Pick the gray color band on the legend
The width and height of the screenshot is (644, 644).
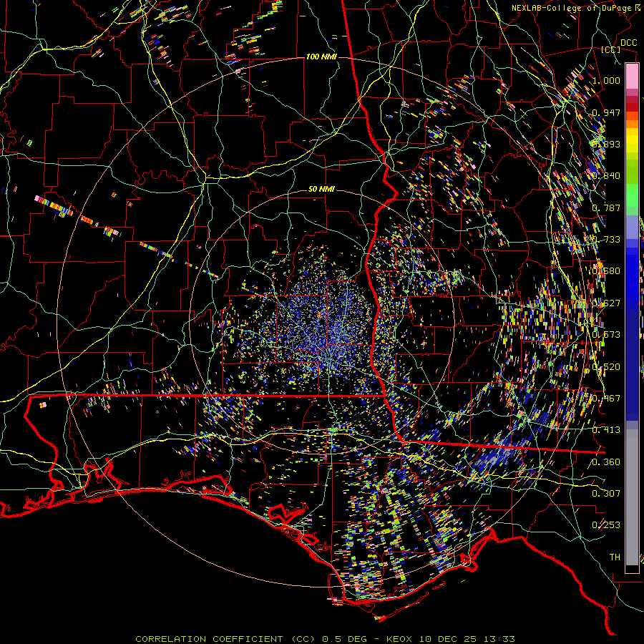pyautogui.click(x=632, y=497)
